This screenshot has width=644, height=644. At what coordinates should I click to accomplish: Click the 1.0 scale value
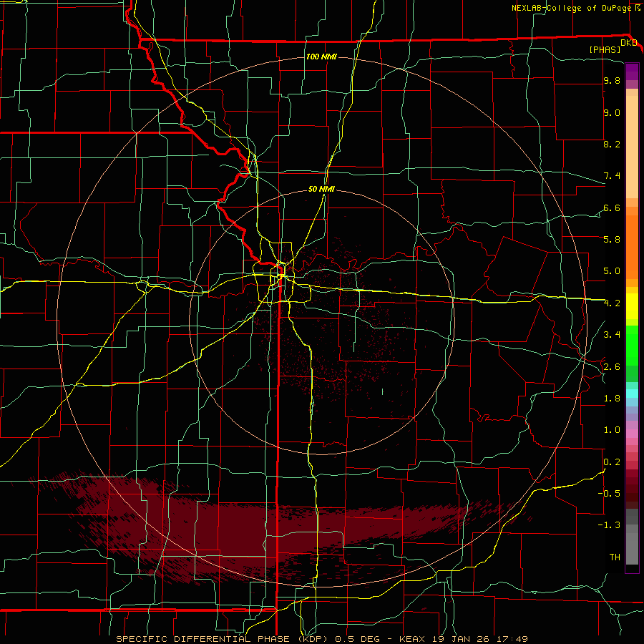(x=612, y=430)
